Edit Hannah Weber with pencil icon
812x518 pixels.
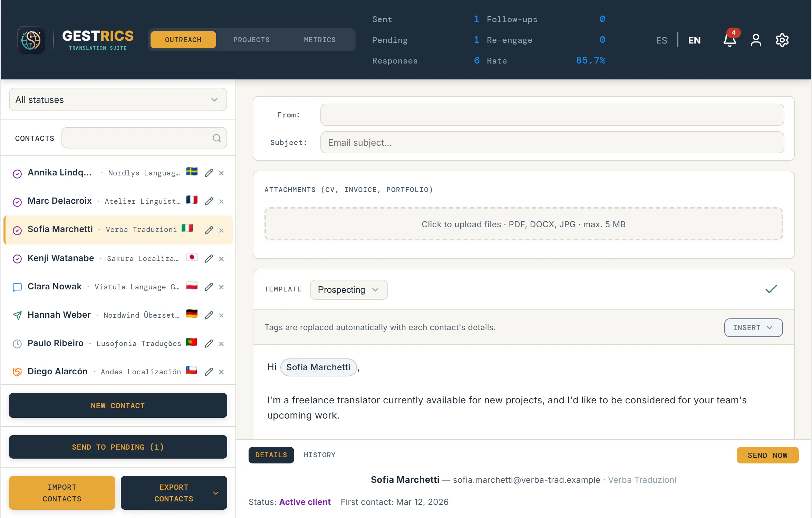click(x=209, y=315)
